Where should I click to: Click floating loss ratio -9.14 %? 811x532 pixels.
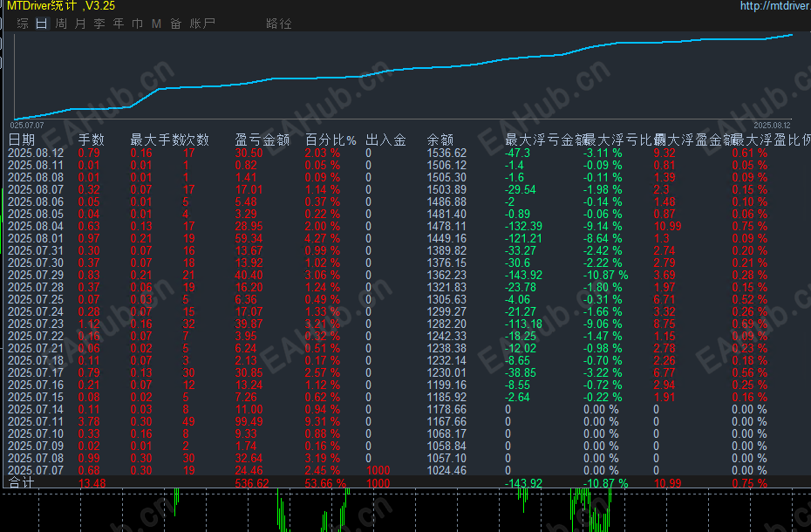coord(603,226)
